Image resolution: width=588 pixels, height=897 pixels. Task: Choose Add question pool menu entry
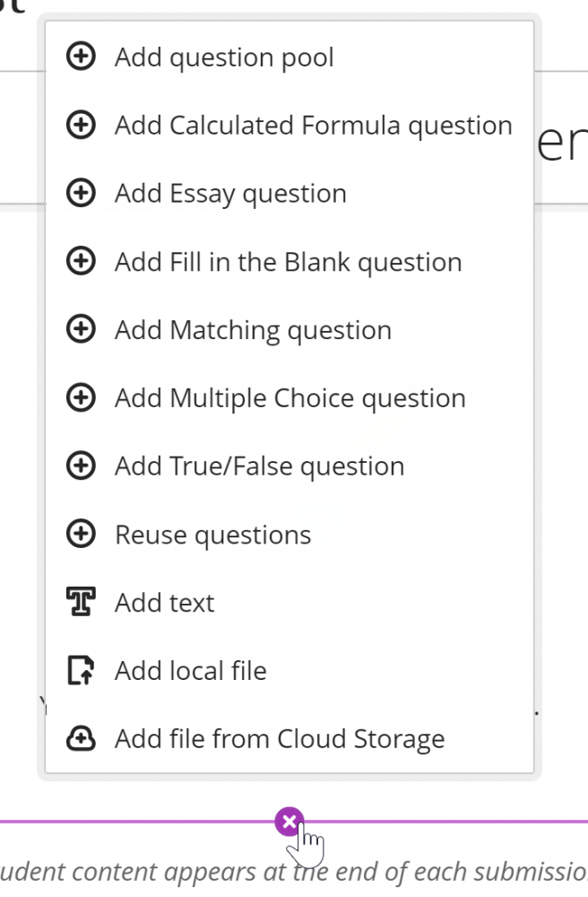click(224, 57)
